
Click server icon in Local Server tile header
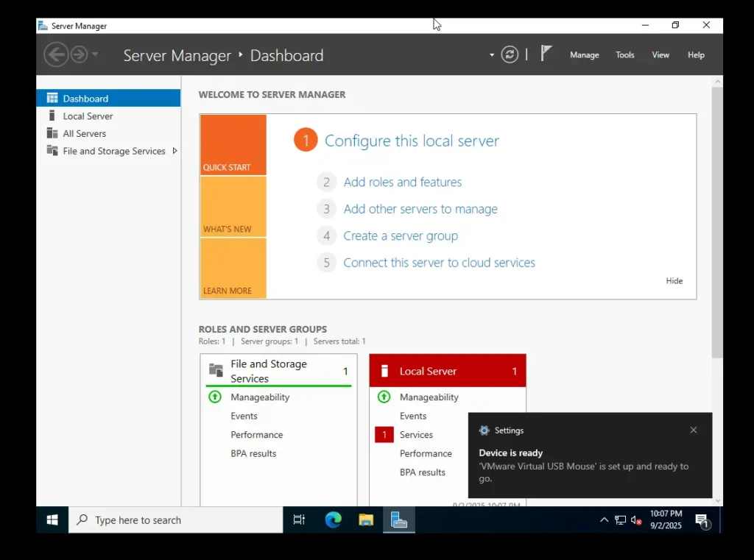(384, 371)
